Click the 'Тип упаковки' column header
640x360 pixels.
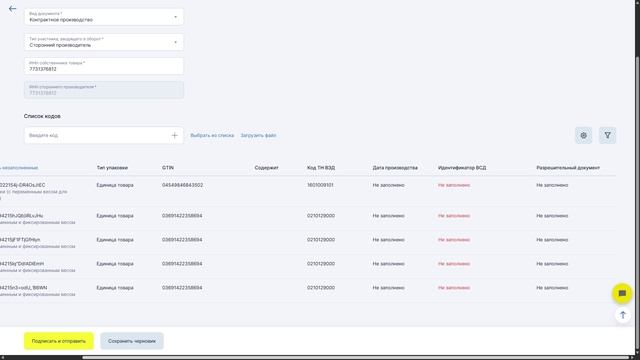[x=112, y=168]
